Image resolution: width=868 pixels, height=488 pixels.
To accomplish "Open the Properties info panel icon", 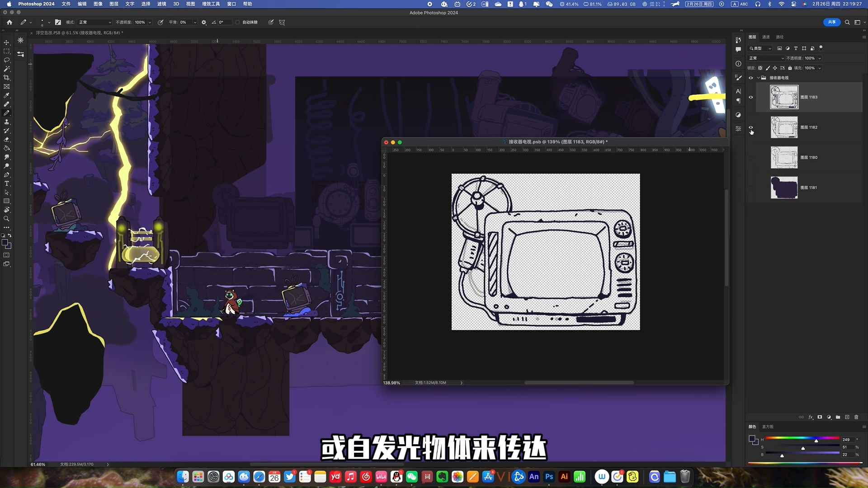I will pos(738,64).
